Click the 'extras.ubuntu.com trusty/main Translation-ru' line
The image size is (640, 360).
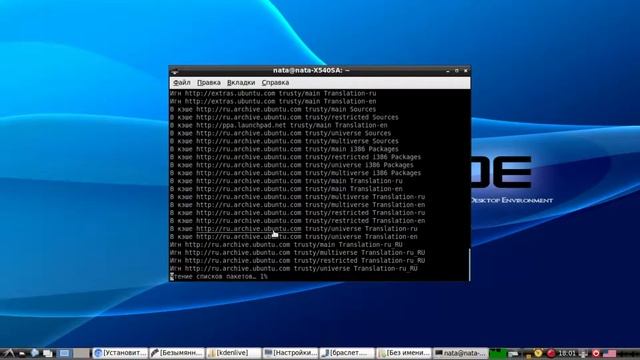pos(273,93)
